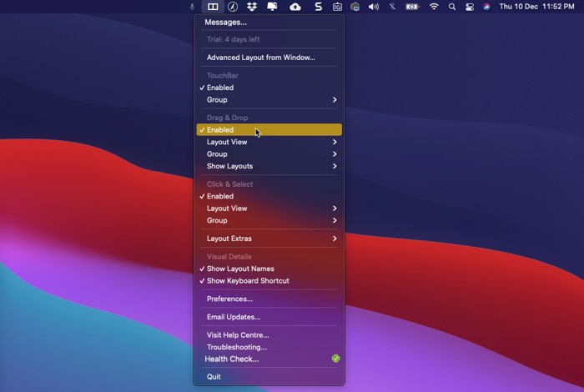The width and height of the screenshot is (584, 392).
Task: Select Email Updates... menu item
Action: 269,317
